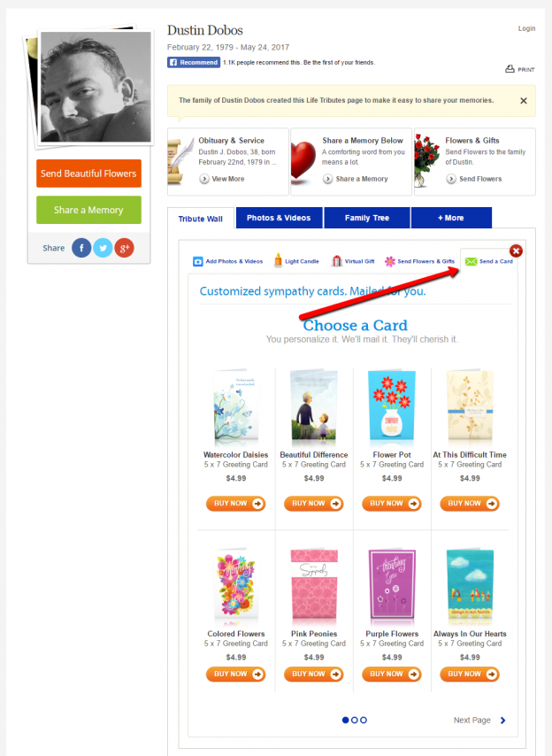552x756 pixels.
Task: Expand the + More tab menu
Action: (451, 218)
